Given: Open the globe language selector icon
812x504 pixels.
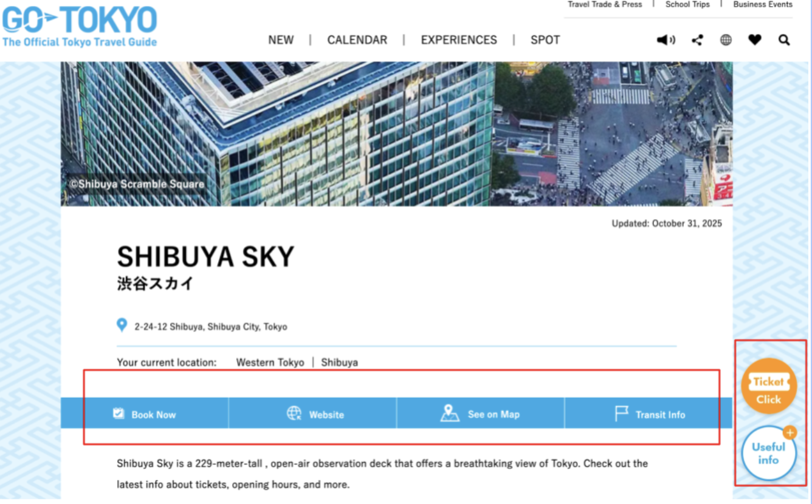Looking at the screenshot, I should pos(726,40).
